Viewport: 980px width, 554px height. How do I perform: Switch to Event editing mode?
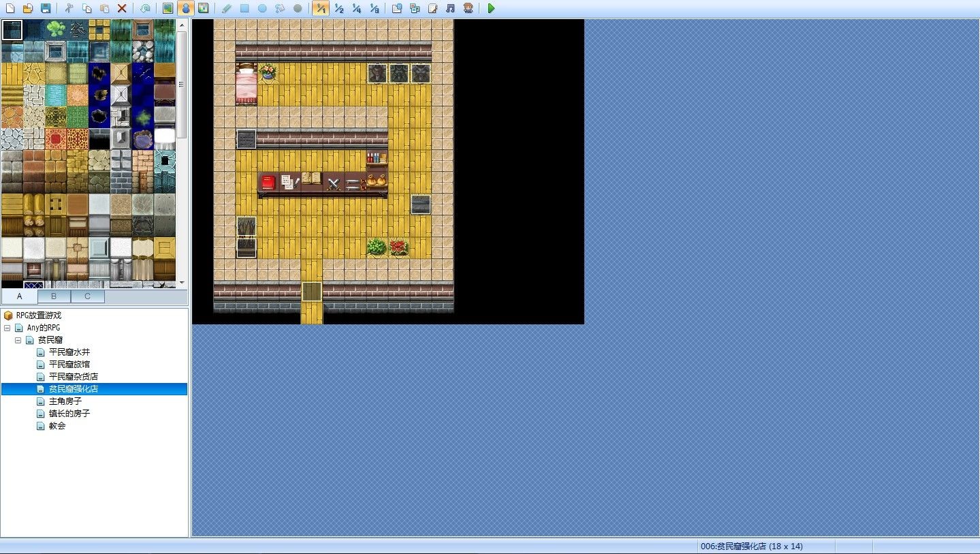tap(185, 8)
